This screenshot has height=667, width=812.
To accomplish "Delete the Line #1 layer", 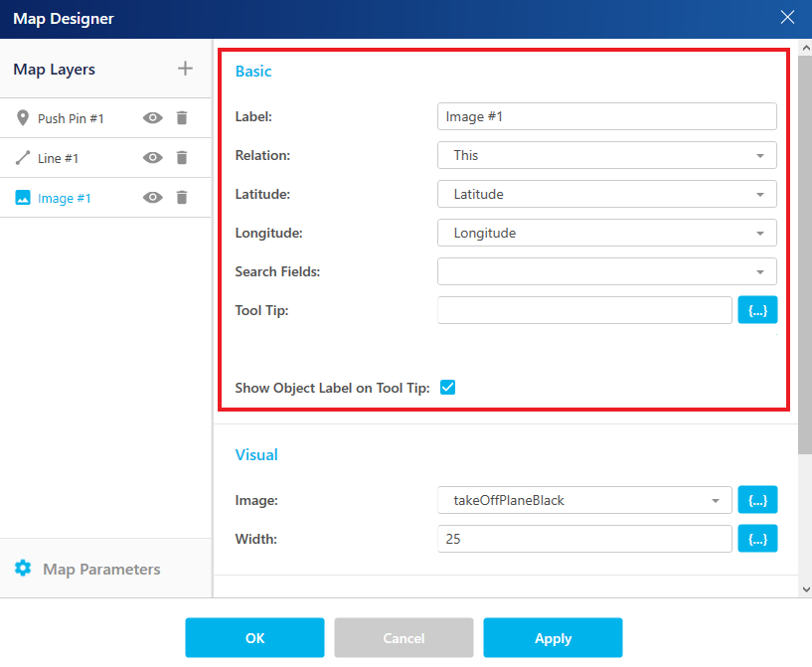I will (x=181, y=157).
